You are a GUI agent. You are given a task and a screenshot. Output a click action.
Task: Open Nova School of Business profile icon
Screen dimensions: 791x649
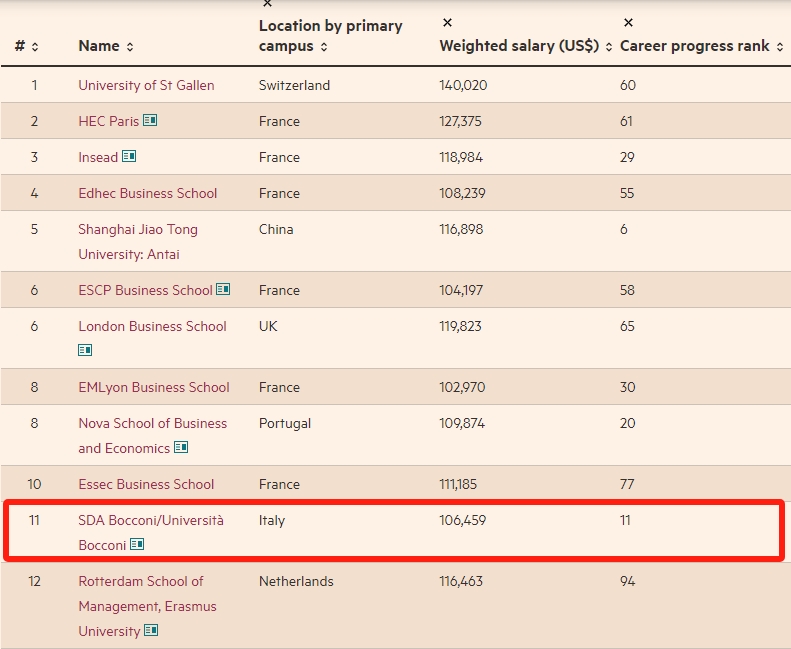[x=181, y=447]
